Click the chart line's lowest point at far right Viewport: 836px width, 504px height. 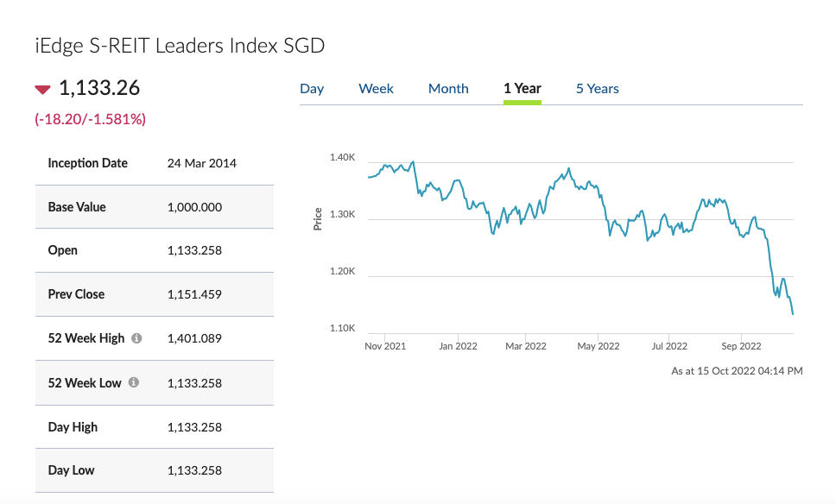pyautogui.click(x=793, y=313)
